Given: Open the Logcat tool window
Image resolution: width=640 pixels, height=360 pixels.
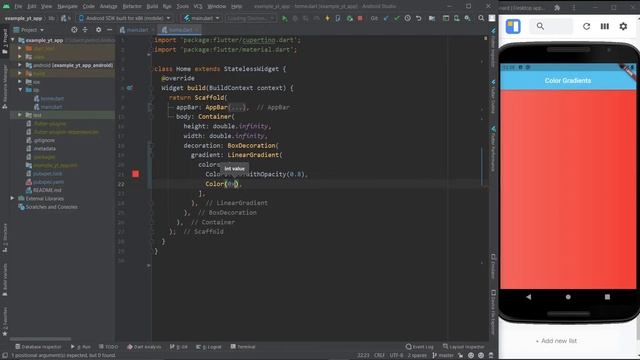Looking at the screenshot, I should pyautogui.click(x=208, y=347).
